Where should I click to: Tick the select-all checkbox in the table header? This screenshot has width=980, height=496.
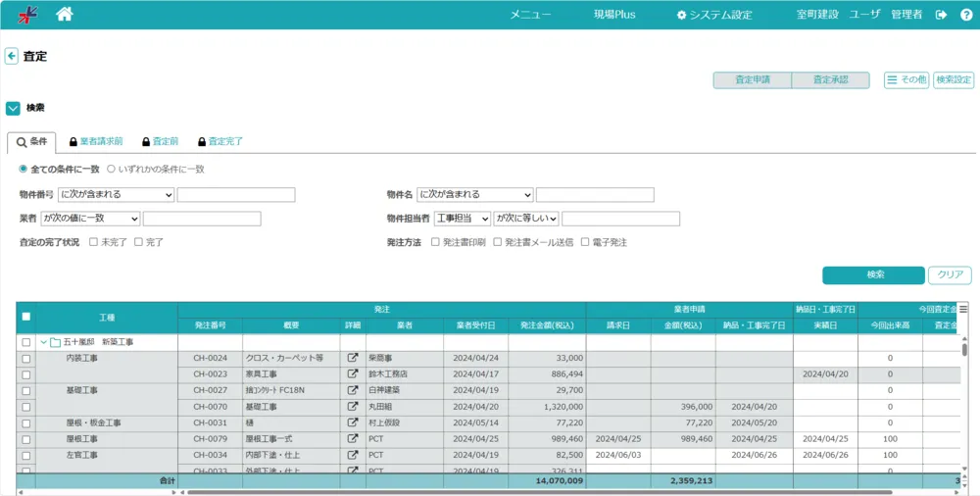[26, 317]
